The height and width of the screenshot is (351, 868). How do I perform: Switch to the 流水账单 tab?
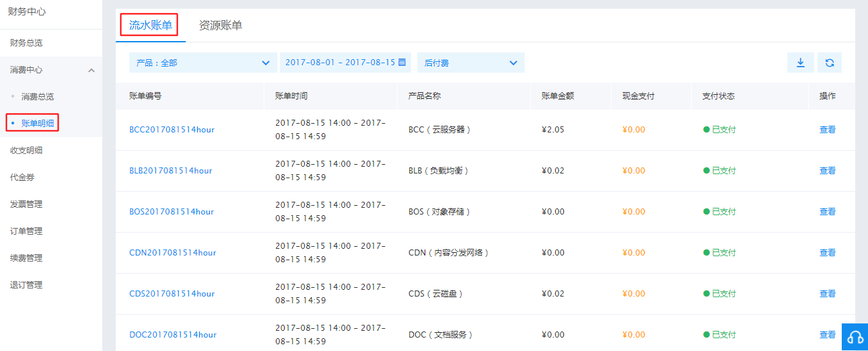151,26
